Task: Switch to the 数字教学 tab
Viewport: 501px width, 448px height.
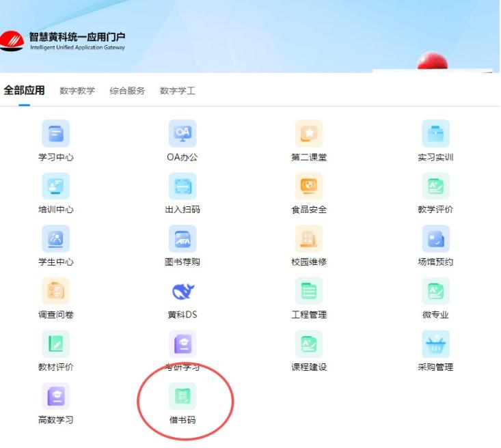Action: [x=77, y=92]
